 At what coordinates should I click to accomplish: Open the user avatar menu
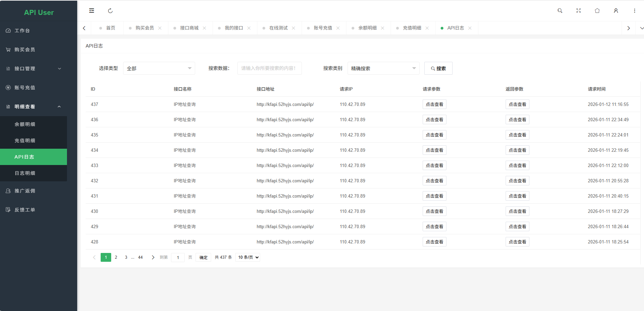616,11
